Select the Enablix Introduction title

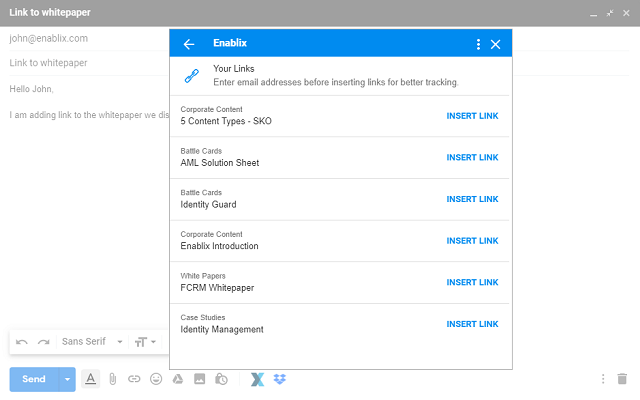[219, 246]
